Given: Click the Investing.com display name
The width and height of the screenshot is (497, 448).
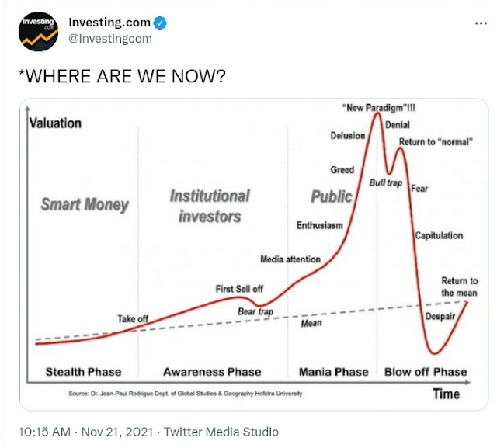Looking at the screenshot, I should point(109,23).
